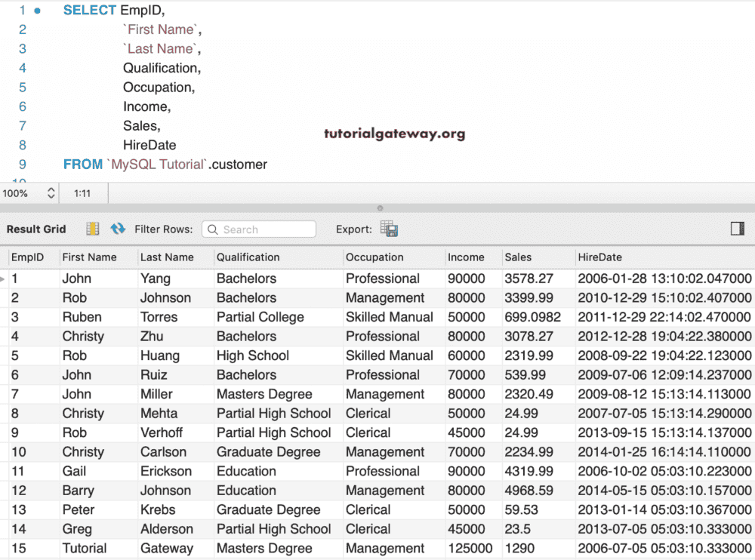
Task: Sort by Last Name column header
Action: (x=167, y=257)
